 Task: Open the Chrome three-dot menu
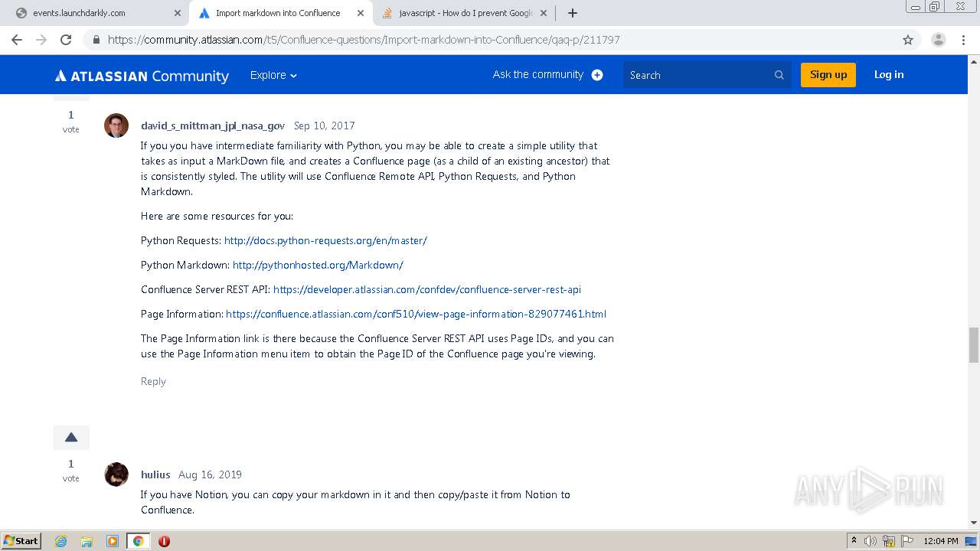pyautogui.click(x=964, y=40)
